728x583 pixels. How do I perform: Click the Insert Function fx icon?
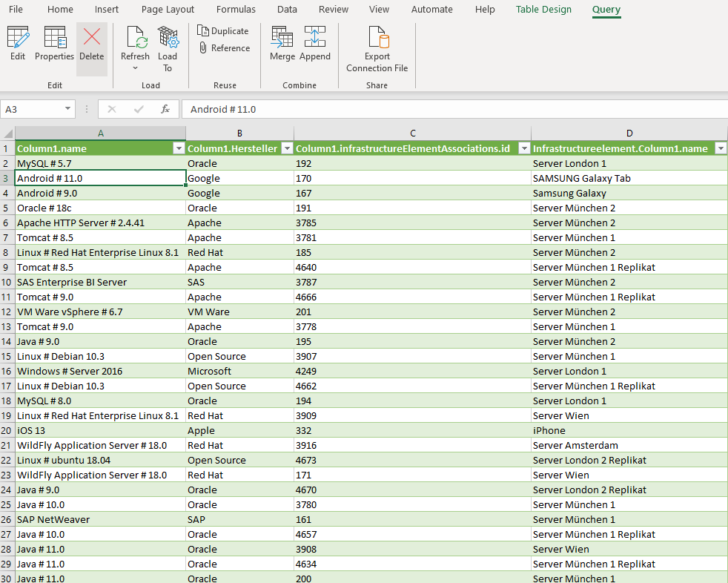tap(165, 109)
